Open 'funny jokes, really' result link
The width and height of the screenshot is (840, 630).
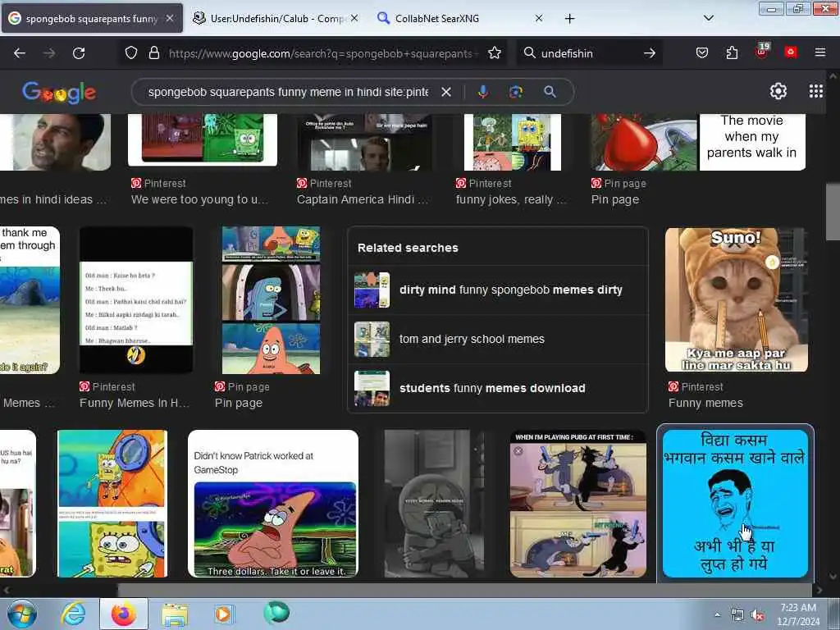(511, 199)
